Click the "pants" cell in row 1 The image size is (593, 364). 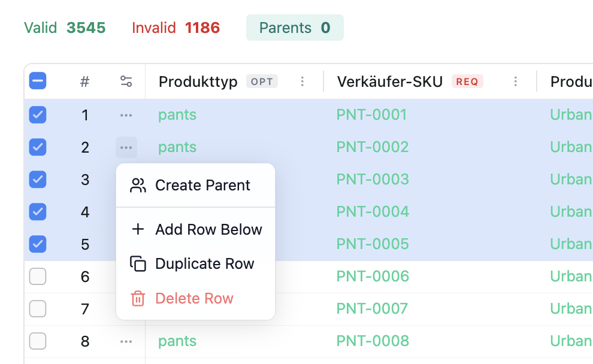pos(177,114)
